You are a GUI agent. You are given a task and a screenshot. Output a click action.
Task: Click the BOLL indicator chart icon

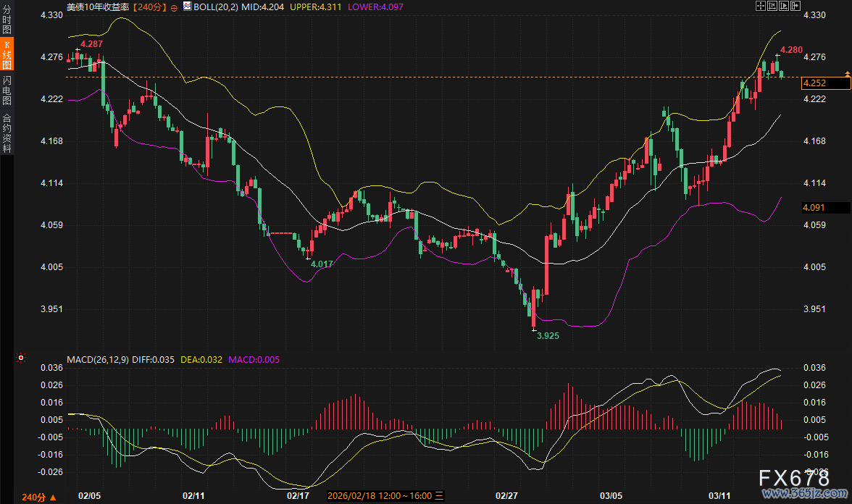pyautogui.click(x=187, y=7)
